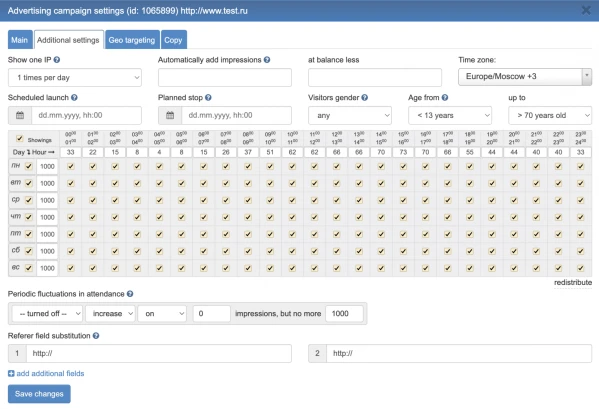Select the Additional settings tab

(x=68, y=40)
